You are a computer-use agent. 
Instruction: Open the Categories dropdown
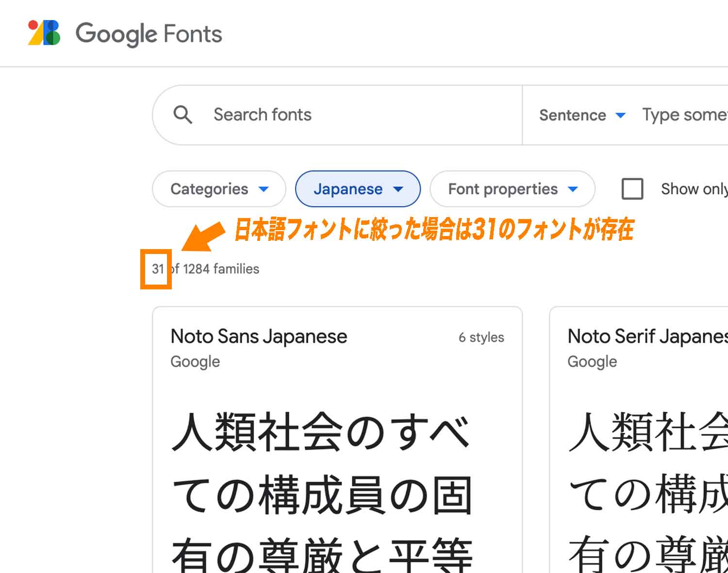point(218,189)
